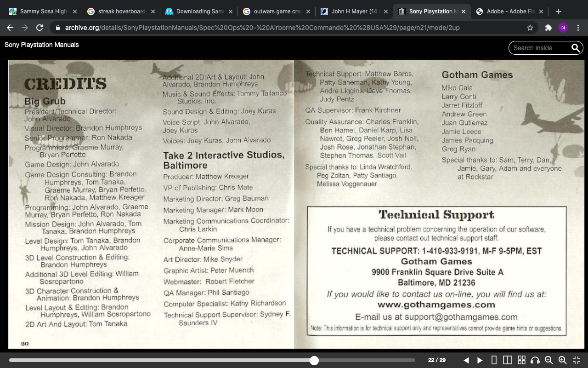Zoom in on the manual page

point(562,360)
